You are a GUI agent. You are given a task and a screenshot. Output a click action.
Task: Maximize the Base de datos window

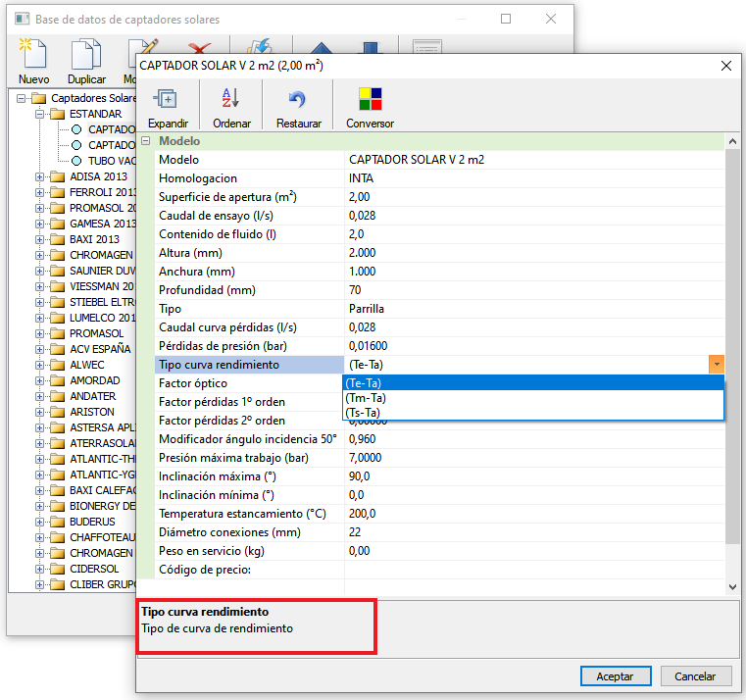(x=506, y=19)
